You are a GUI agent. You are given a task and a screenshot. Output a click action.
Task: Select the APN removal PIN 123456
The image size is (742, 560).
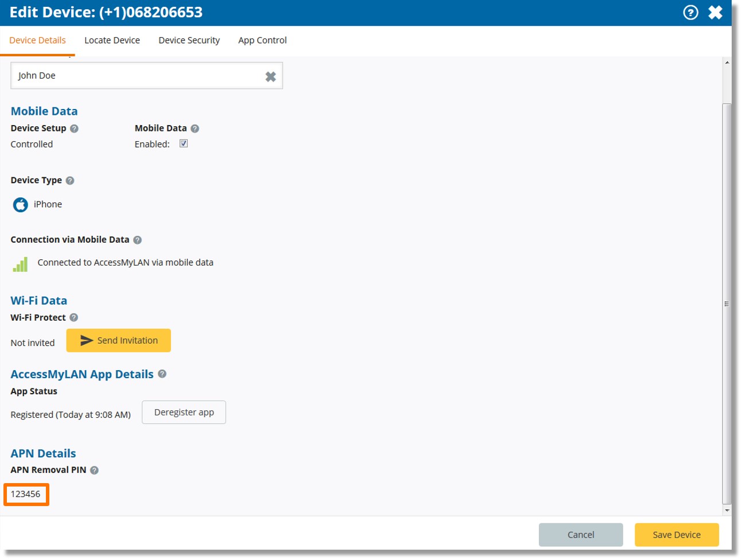pos(26,494)
